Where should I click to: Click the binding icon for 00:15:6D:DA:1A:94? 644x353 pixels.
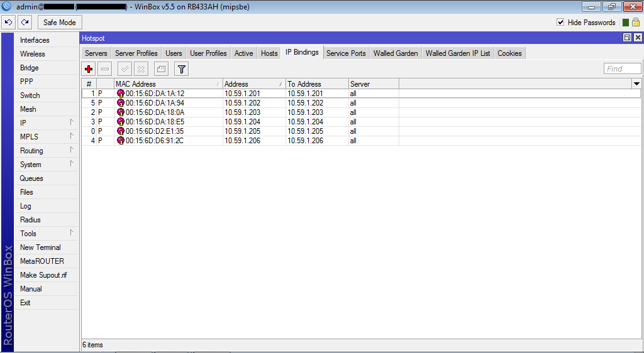[x=120, y=103]
